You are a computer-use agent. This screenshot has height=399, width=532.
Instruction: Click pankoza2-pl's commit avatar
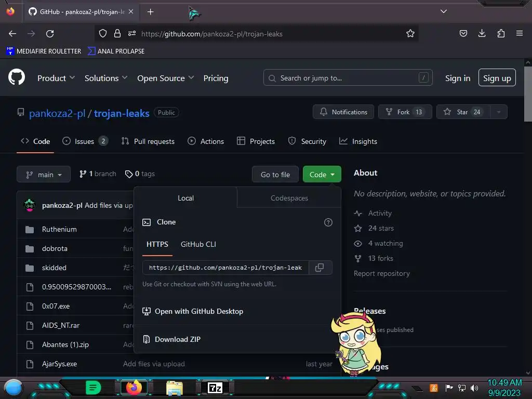coord(30,205)
